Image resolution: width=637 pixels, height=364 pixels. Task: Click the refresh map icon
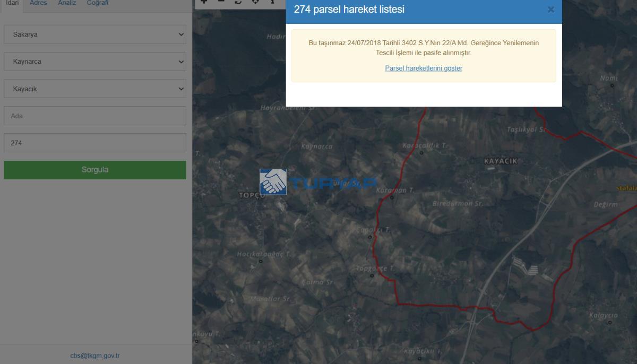coord(238,2)
